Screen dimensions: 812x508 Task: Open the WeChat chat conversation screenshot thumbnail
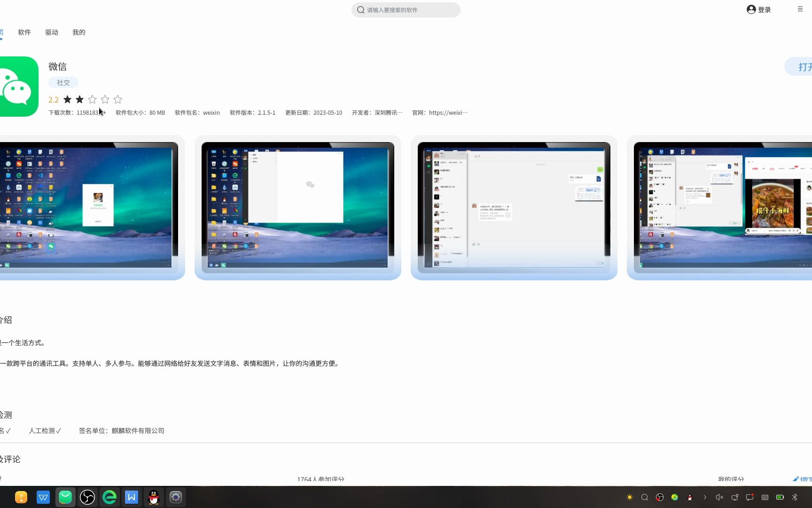coord(514,207)
